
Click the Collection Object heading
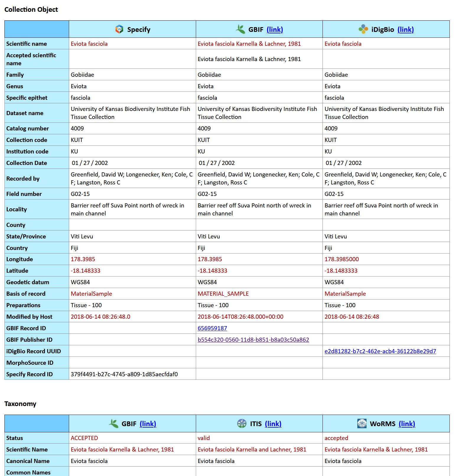[31, 9]
